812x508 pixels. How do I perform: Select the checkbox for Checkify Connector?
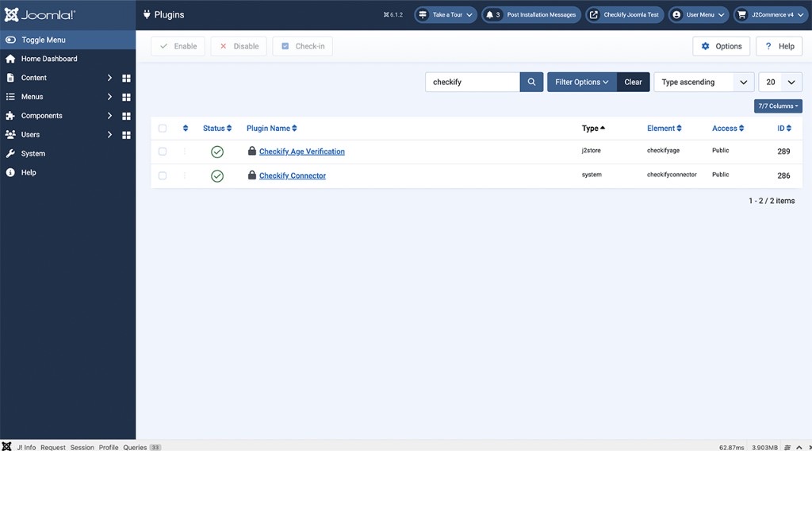[x=163, y=175]
